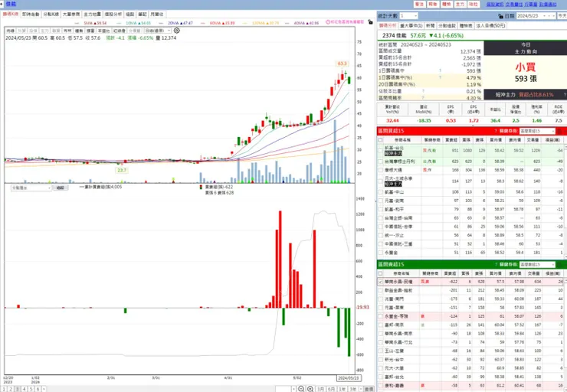Switch to 即時走勢 tab
Image resolution: width=567 pixels, height=392 pixels.
coord(31,15)
